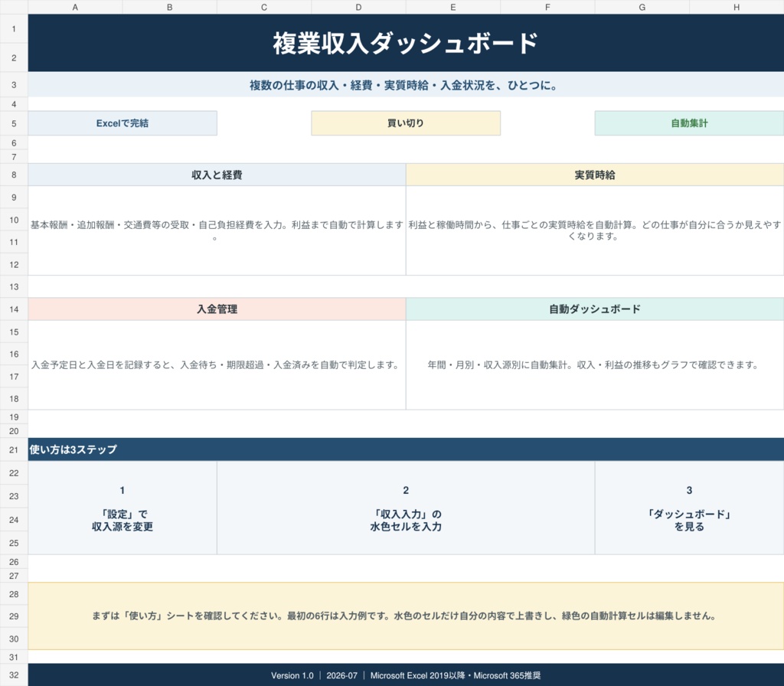
Task: Select column C header
Action: [x=264, y=7]
